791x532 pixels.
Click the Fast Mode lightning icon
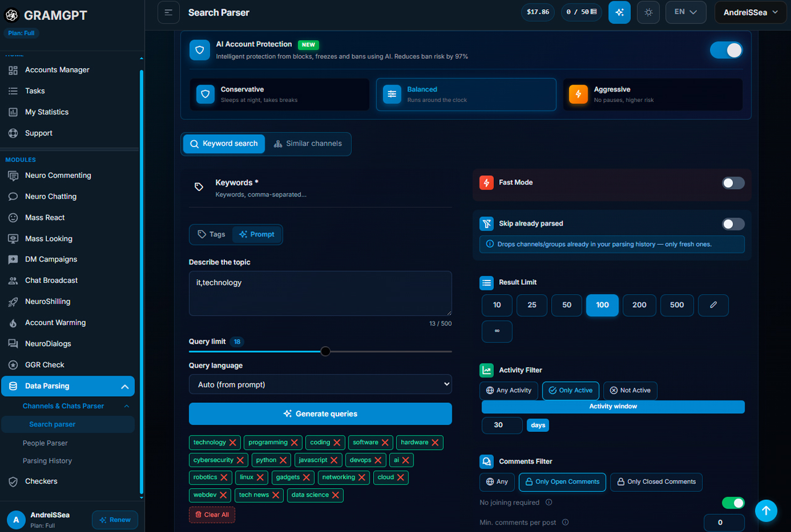[x=486, y=182]
